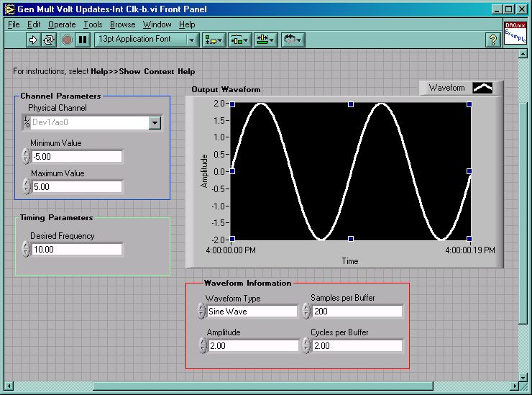Screen dimensions: 532x395
Task: Click the Amplitude field showing 2.00
Action: coord(253,346)
